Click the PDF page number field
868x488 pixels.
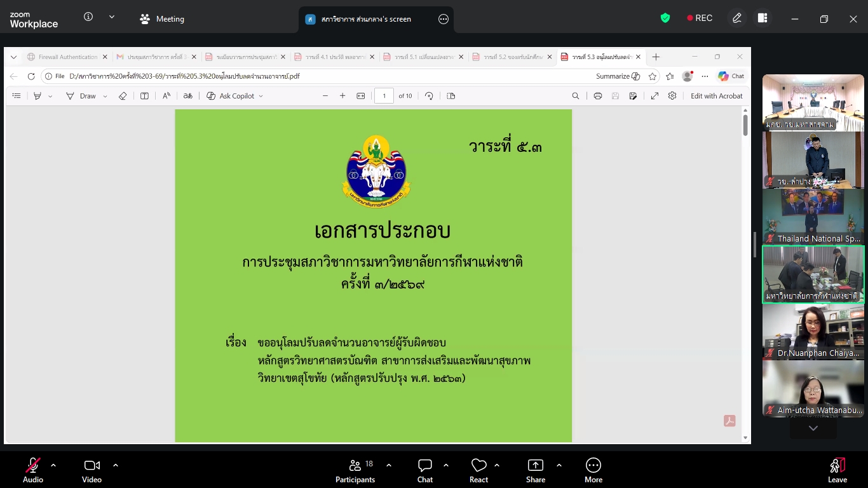(x=384, y=96)
